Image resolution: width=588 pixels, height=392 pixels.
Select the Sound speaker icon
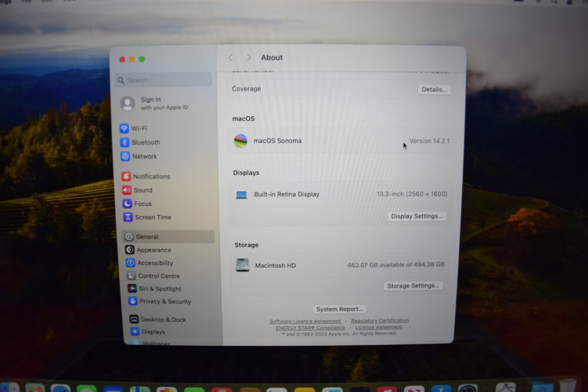click(x=127, y=190)
